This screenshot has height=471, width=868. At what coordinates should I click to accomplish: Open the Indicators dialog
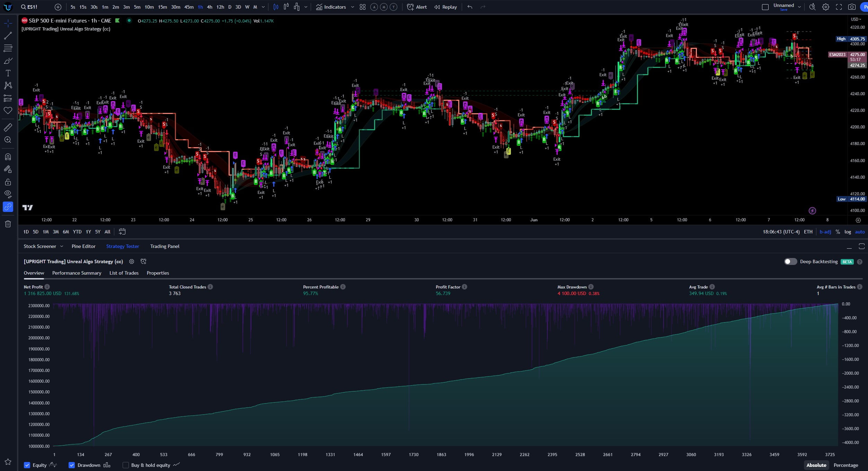pos(331,7)
